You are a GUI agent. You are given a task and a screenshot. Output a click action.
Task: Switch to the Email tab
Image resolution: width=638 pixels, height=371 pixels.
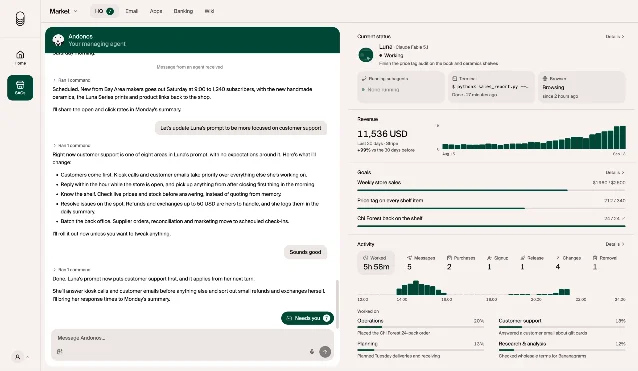point(131,11)
